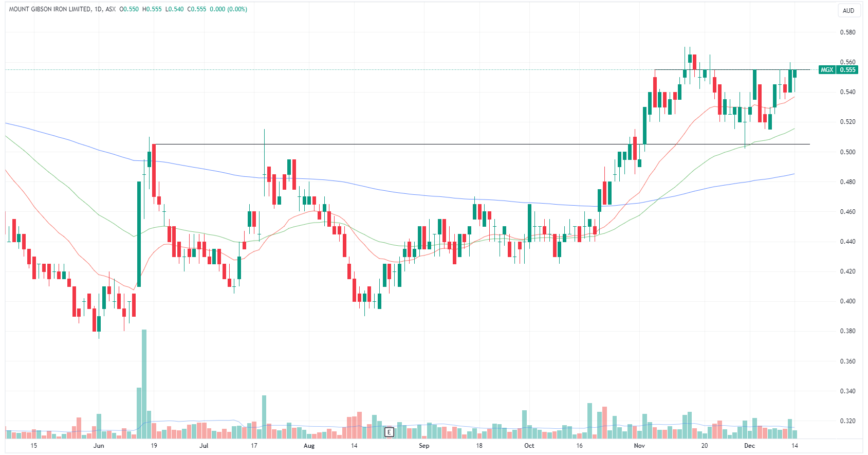
Task: Click the 'Jun' label on time axis
Action: coord(99,446)
